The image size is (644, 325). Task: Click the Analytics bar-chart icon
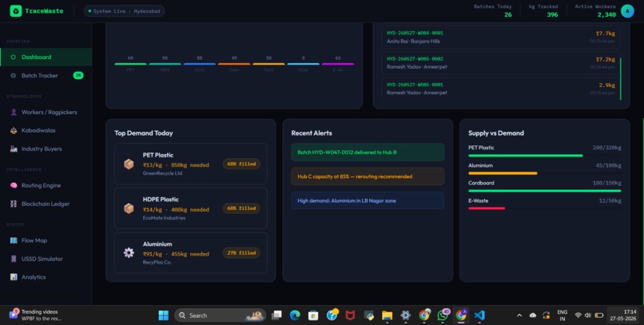[13, 277]
